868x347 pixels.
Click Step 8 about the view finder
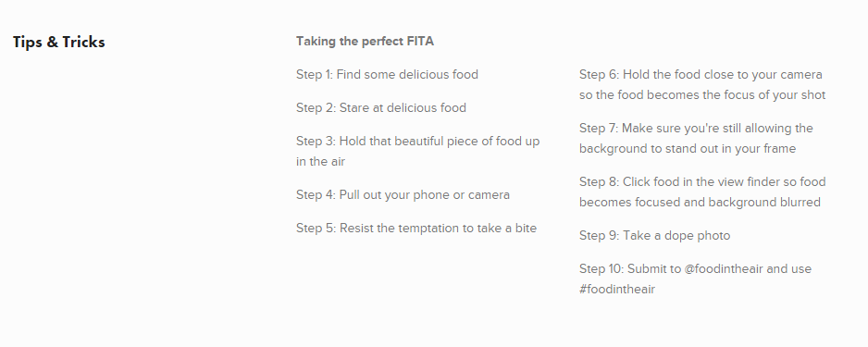702,192
